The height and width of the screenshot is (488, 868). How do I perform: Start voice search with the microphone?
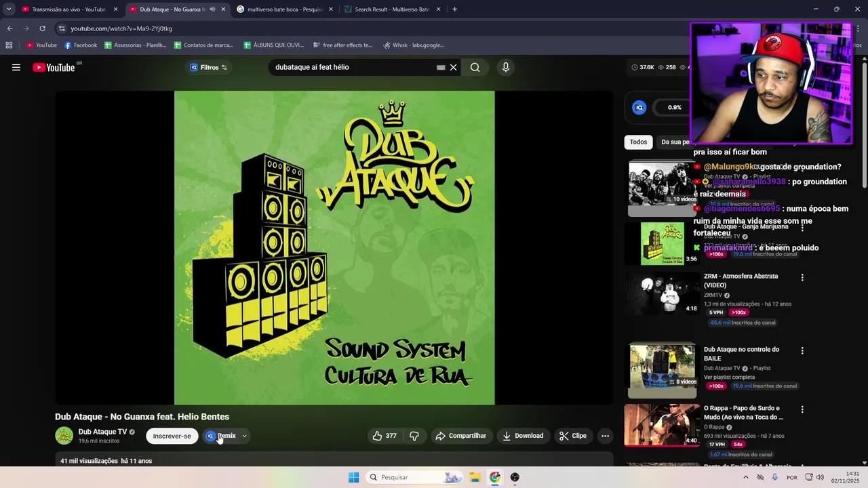pos(505,67)
